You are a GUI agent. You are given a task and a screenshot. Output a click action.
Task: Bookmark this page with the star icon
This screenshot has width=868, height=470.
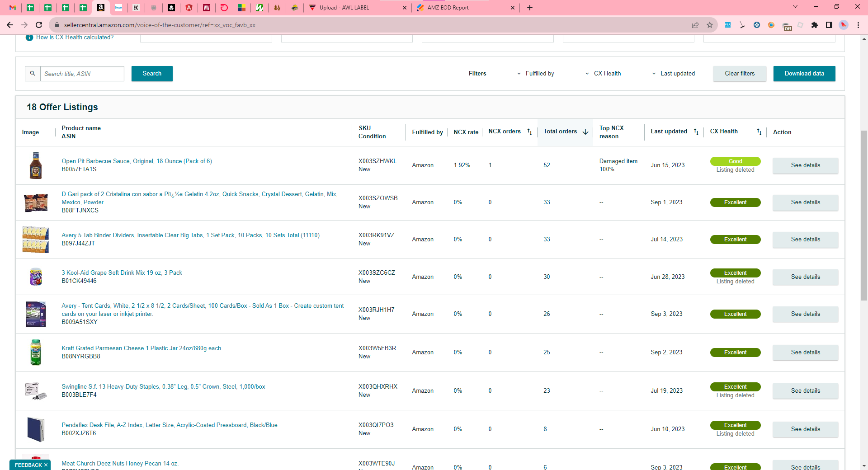[710, 25]
